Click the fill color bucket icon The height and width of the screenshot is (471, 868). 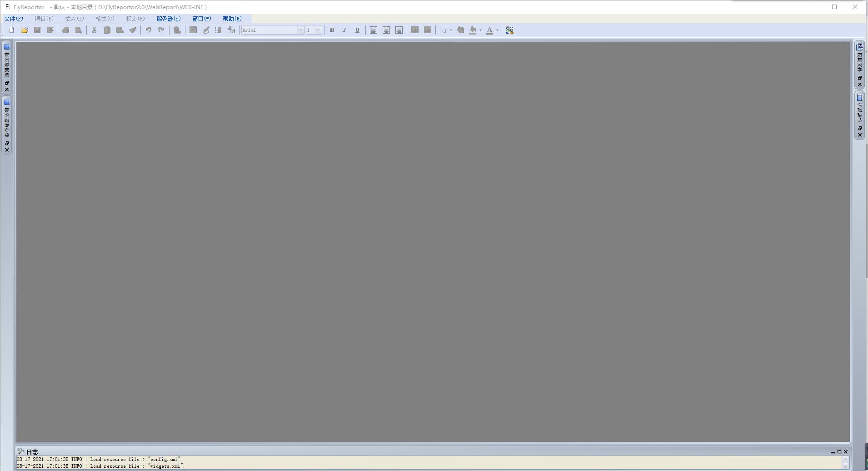pos(473,30)
